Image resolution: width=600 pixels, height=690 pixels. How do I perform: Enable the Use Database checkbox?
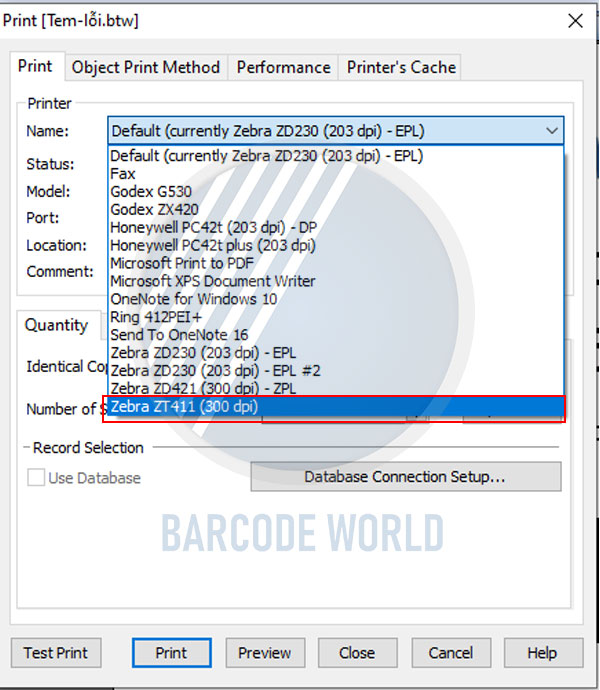coord(36,478)
